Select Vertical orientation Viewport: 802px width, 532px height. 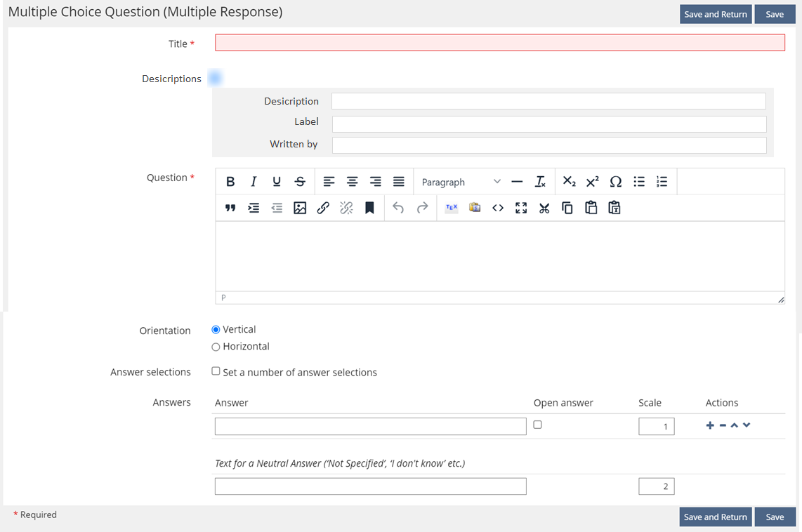coord(216,330)
